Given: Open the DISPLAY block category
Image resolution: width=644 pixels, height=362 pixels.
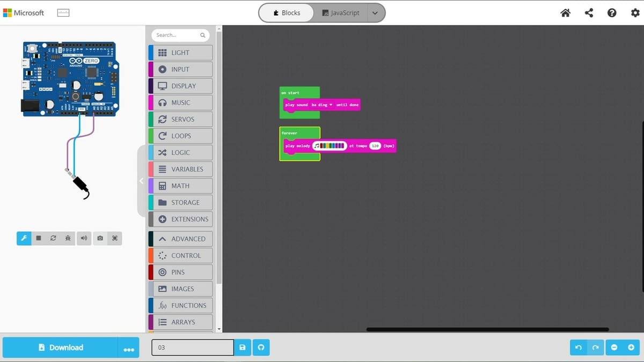Looking at the screenshot, I should coord(180,86).
